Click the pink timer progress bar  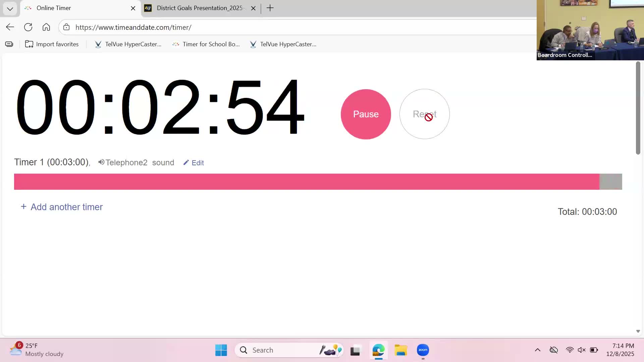[x=306, y=181]
